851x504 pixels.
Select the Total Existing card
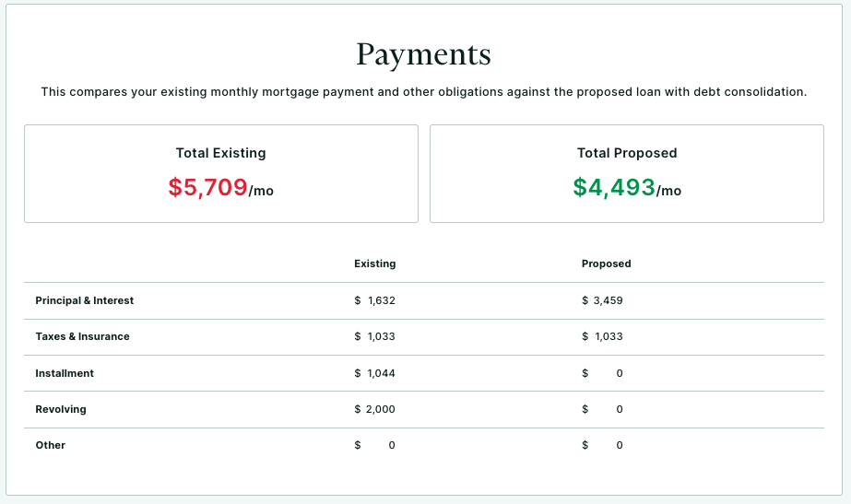click(221, 173)
